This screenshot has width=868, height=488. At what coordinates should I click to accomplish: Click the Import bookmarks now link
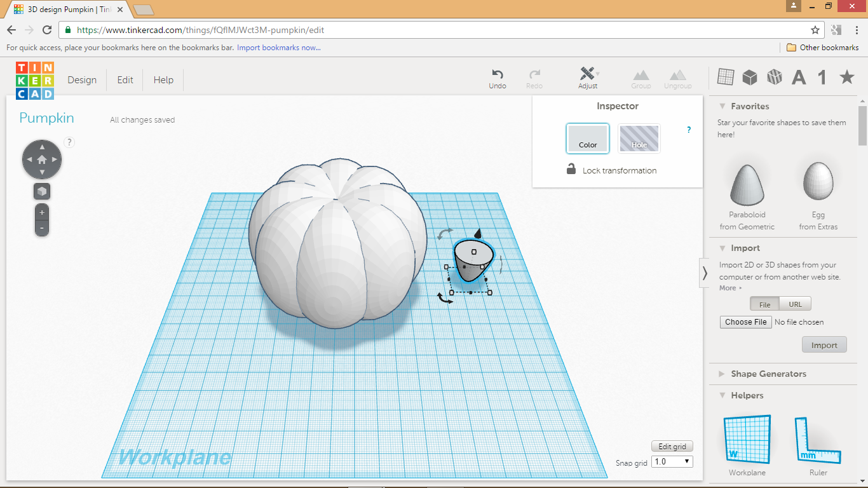coord(278,48)
